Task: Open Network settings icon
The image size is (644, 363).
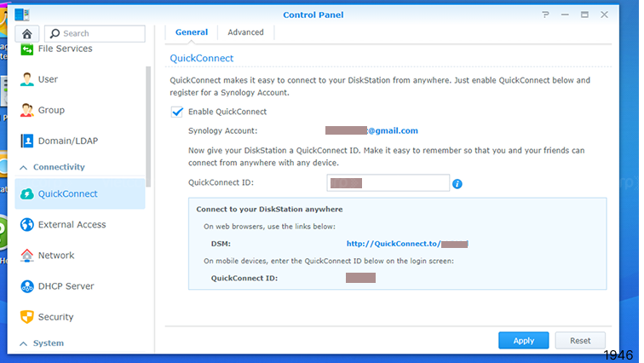Action: [27, 256]
